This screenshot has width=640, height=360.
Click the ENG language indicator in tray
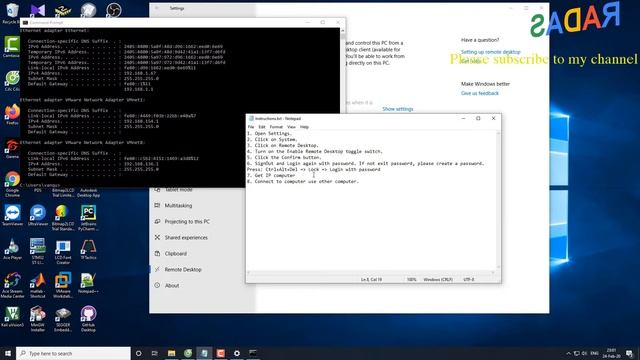(595, 353)
